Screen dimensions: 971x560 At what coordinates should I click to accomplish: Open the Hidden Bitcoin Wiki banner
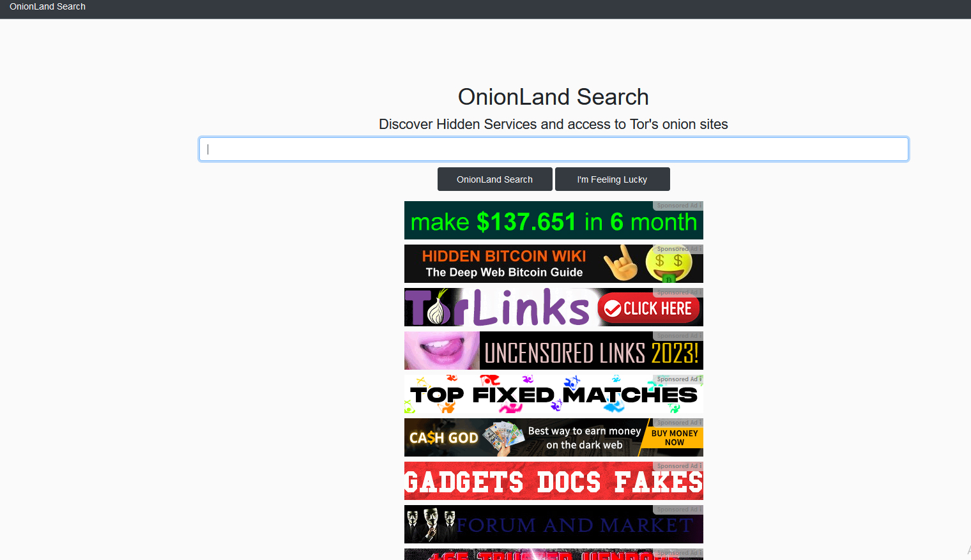pyautogui.click(x=553, y=264)
